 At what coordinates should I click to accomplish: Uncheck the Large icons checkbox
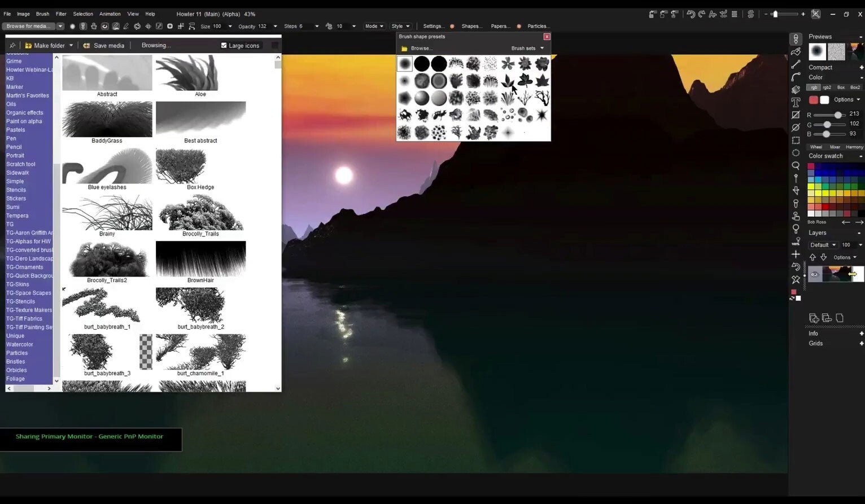[224, 46]
